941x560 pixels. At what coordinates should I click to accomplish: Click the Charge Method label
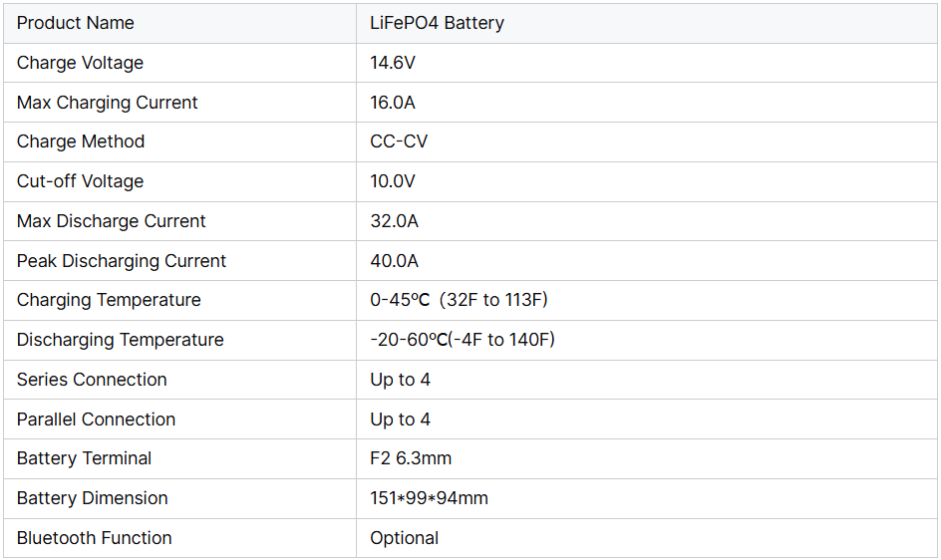coord(81,141)
